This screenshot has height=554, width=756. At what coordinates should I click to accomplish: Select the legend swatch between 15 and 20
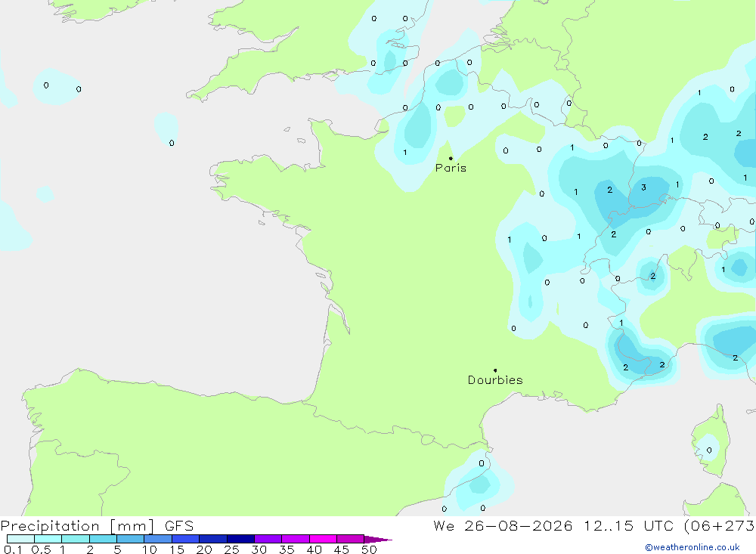tap(186, 539)
